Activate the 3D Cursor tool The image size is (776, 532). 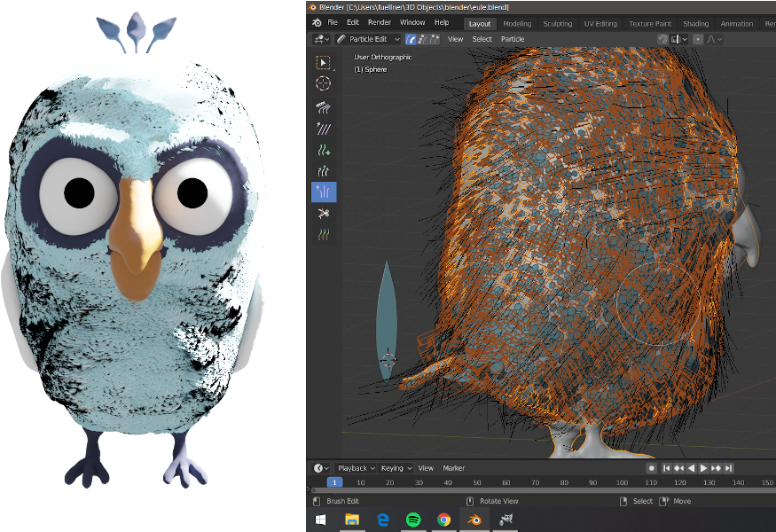[x=323, y=83]
